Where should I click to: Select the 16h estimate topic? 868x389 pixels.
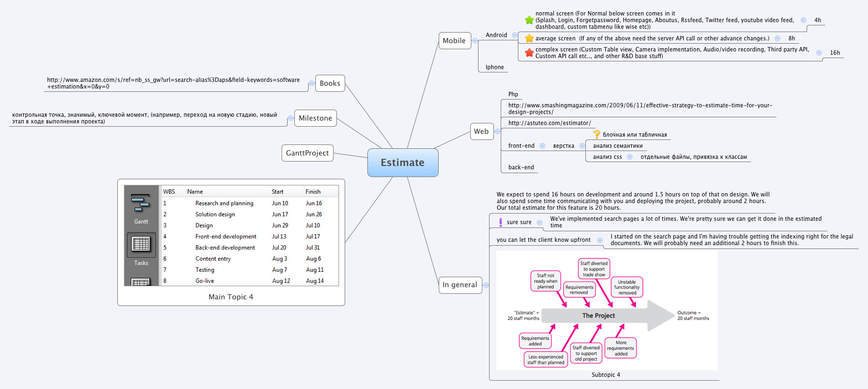click(835, 53)
